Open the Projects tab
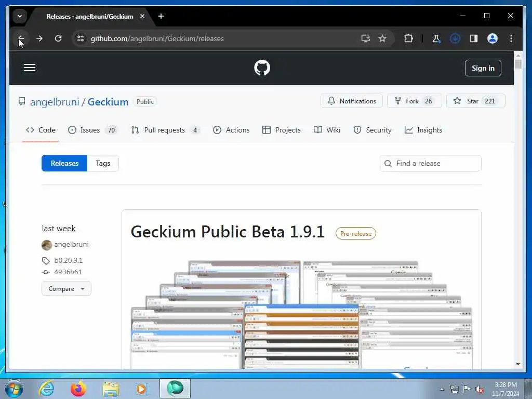 click(x=281, y=130)
